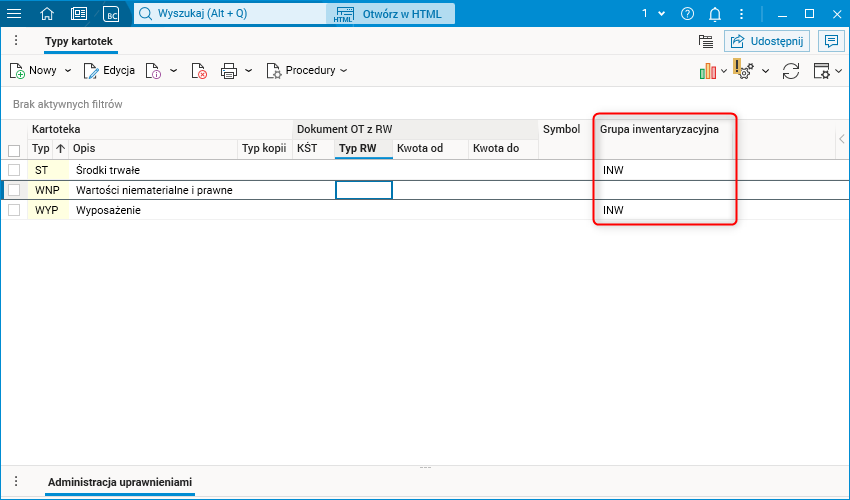Open the news panel icon
This screenshot has width=850, height=500.
(79, 14)
